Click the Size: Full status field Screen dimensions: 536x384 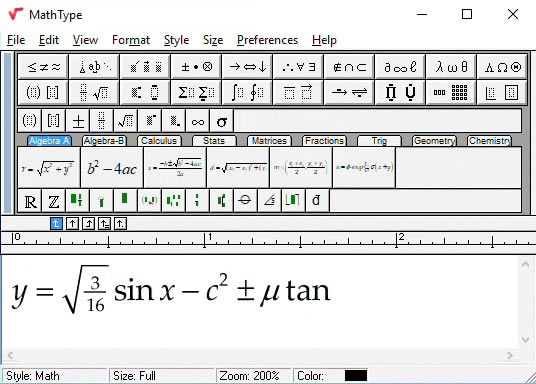coord(161,375)
